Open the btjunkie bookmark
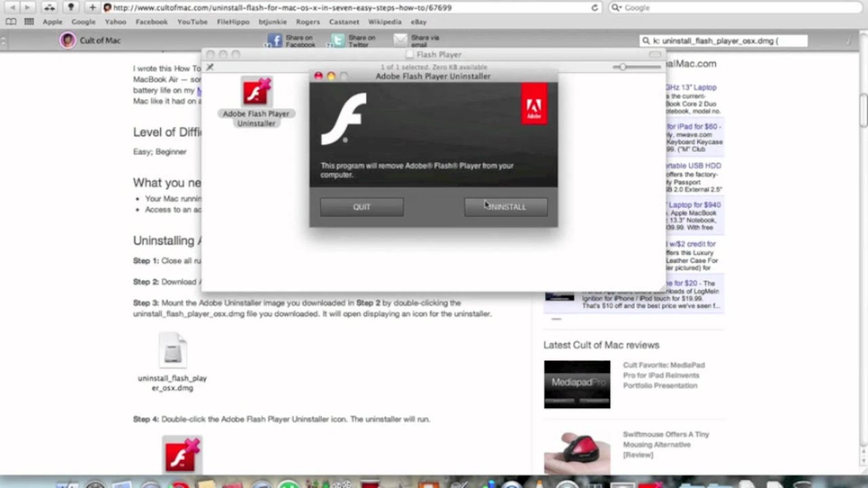 (273, 22)
